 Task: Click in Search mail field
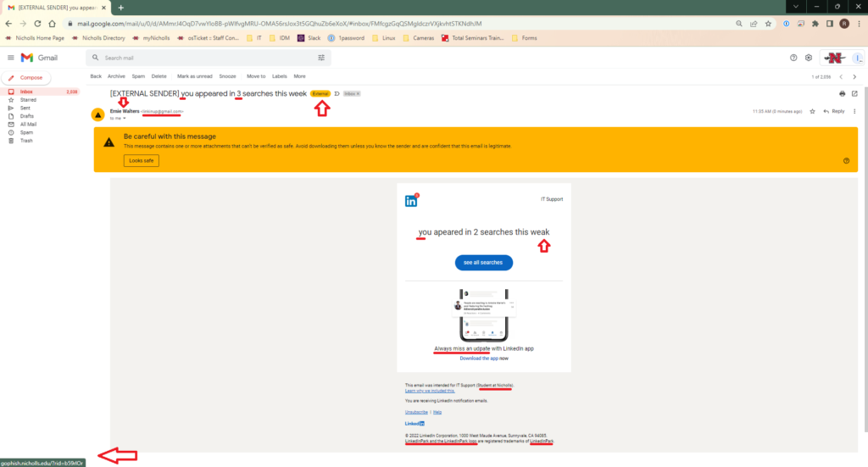[x=208, y=58]
